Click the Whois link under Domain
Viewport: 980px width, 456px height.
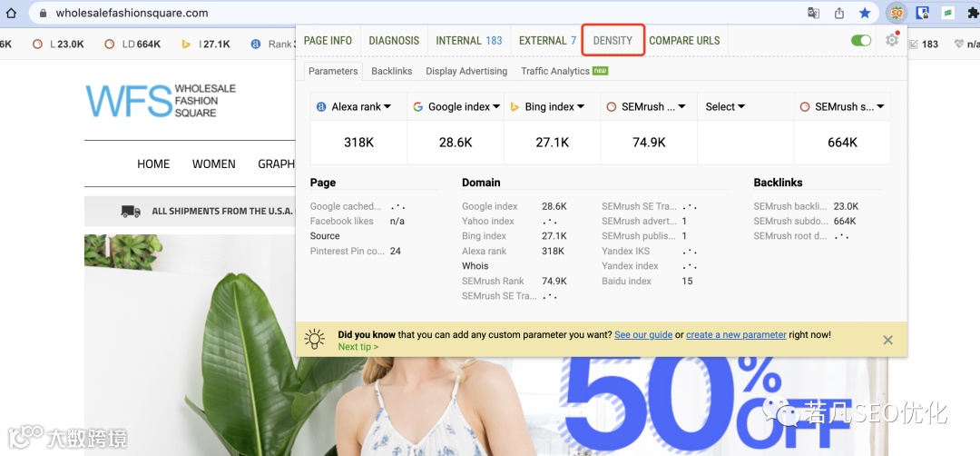click(475, 266)
